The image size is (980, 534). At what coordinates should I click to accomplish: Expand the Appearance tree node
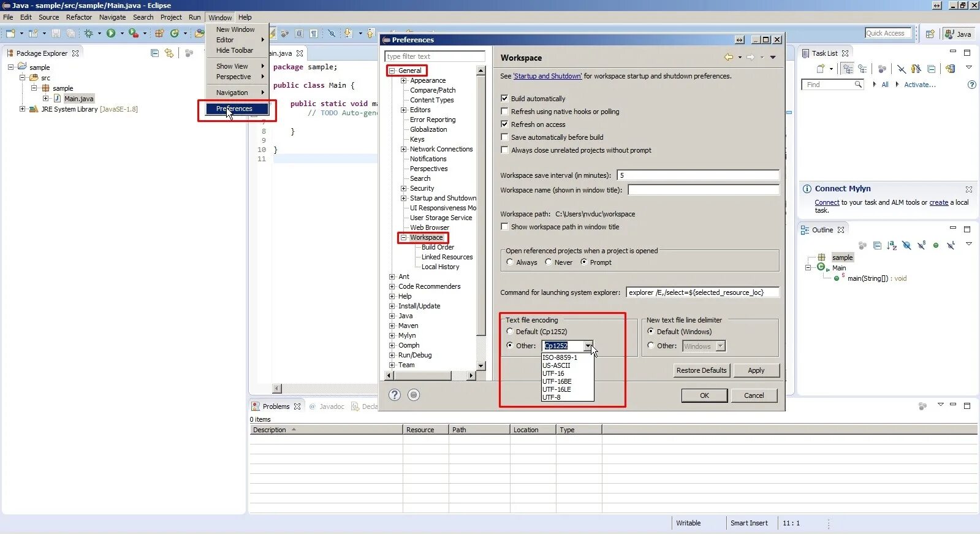[404, 80]
